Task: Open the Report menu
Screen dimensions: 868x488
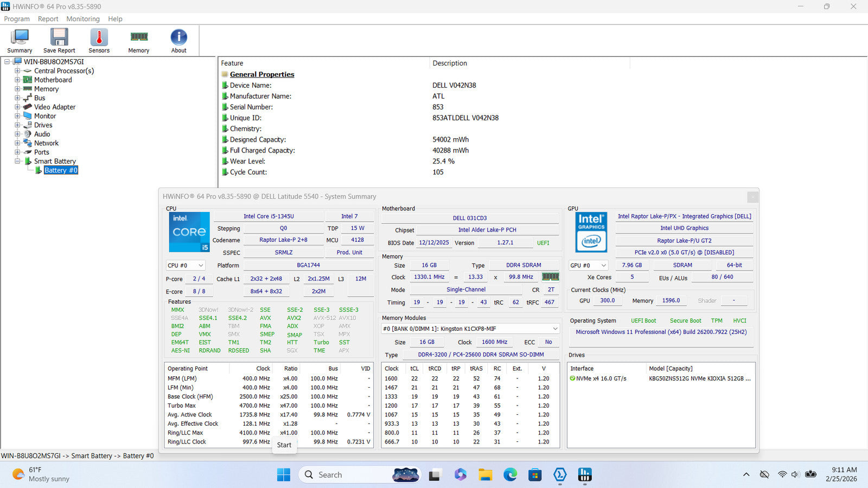Action: point(48,19)
